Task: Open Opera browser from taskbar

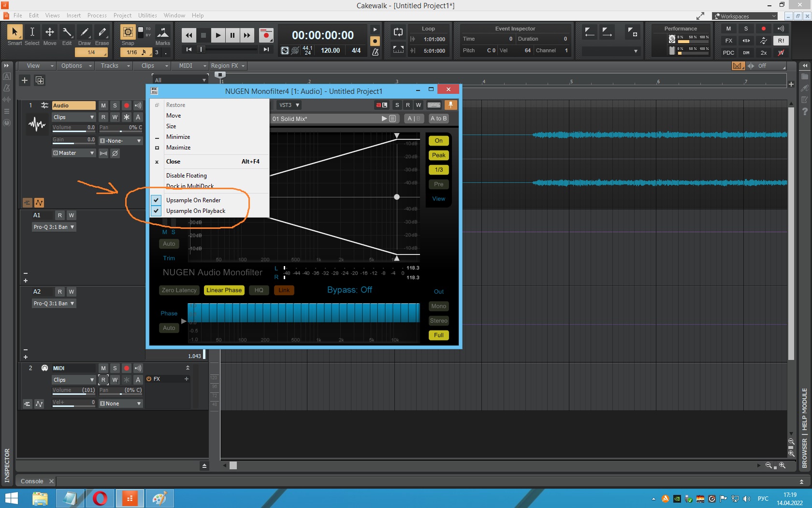Action: coord(100,498)
